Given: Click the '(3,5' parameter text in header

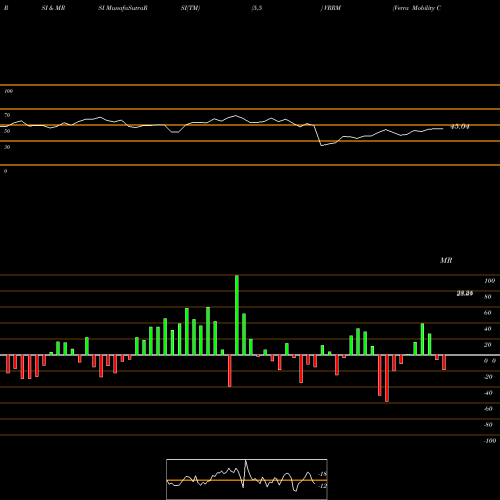Looking at the screenshot, I should click(257, 8).
